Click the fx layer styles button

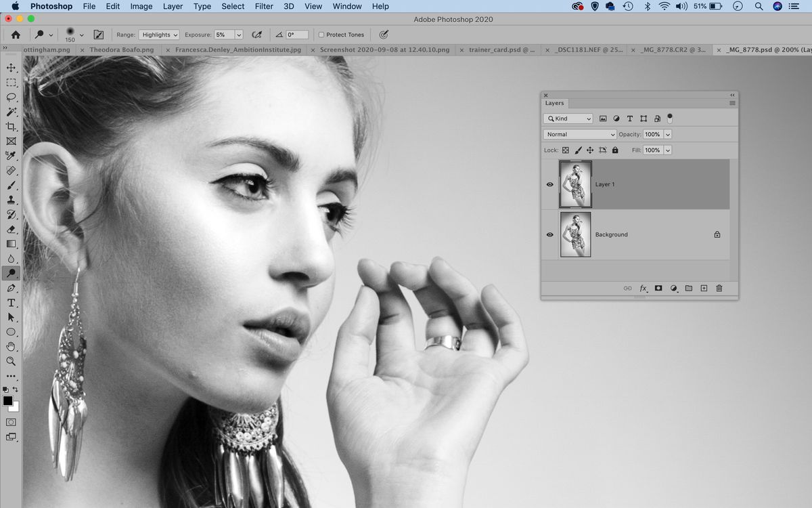coord(643,288)
